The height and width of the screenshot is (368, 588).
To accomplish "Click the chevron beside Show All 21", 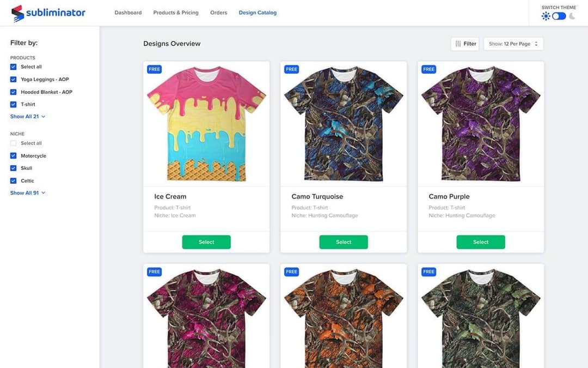I will pos(43,117).
